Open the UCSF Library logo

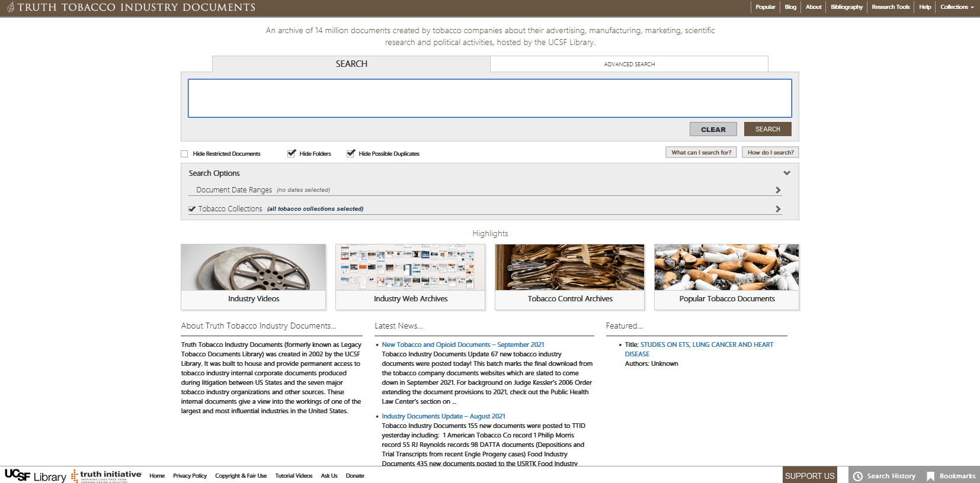pos(36,476)
